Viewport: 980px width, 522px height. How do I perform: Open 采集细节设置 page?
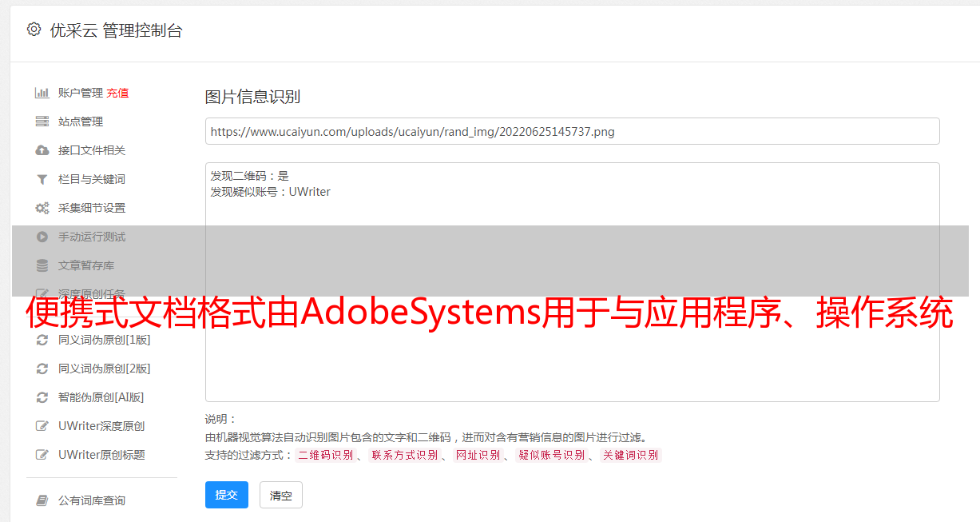click(92, 208)
